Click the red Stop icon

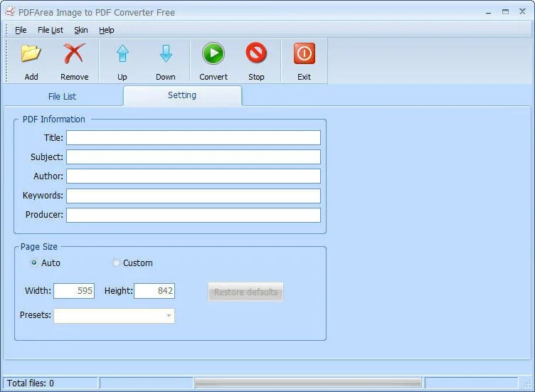coord(256,53)
